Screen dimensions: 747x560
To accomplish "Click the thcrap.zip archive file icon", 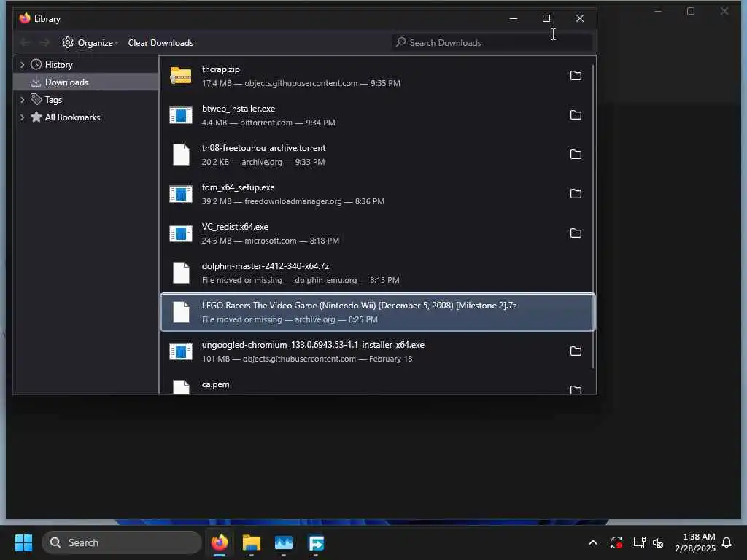I will click(181, 76).
